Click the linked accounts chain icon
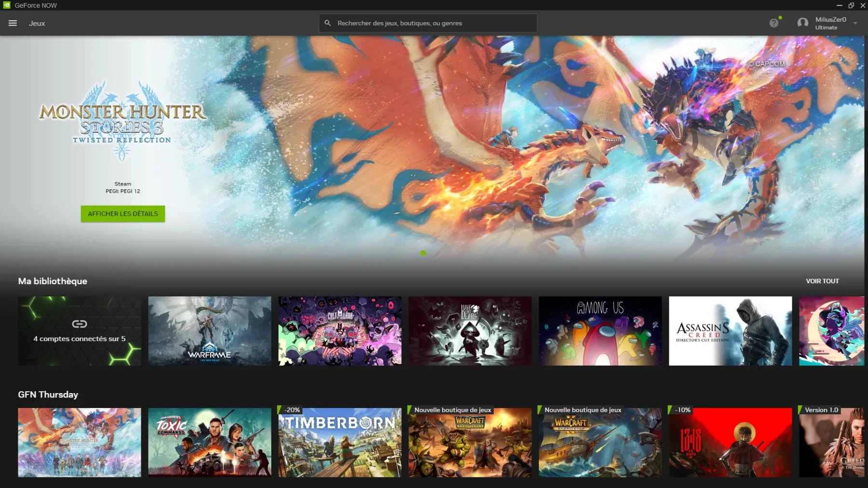Screen dimensions: 868x488 [80, 324]
